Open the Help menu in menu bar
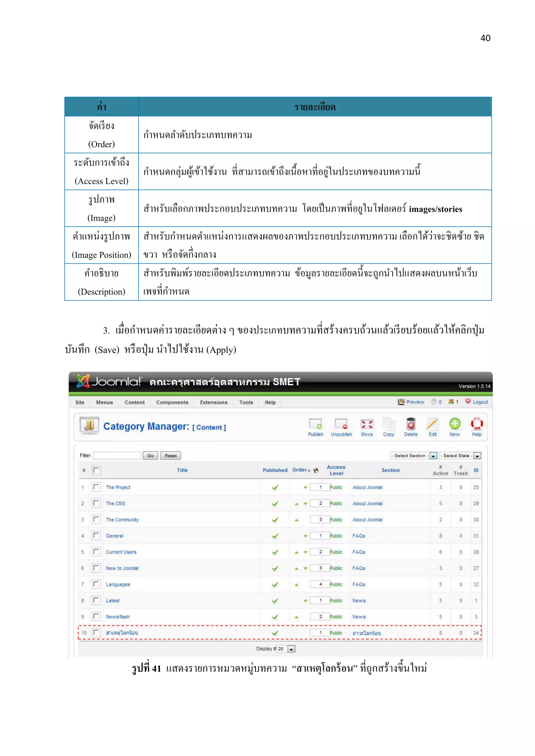This screenshot has width=535, height=756. 270,402
